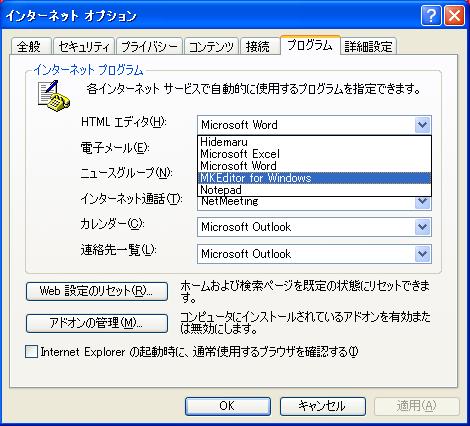Close the Internet Options dialog with the X button
The image size is (470, 426).
tap(454, 15)
